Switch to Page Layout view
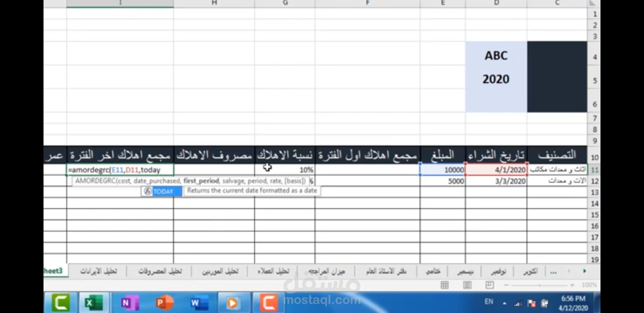The width and height of the screenshot is (644, 313). click(x=467, y=285)
